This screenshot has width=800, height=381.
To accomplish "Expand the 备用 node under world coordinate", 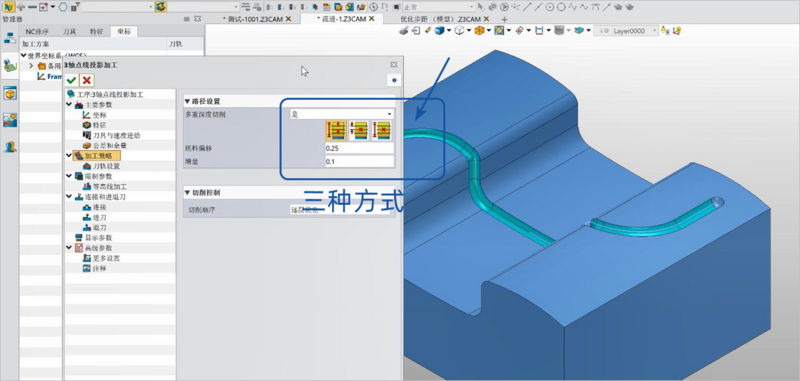I will pos(31,66).
